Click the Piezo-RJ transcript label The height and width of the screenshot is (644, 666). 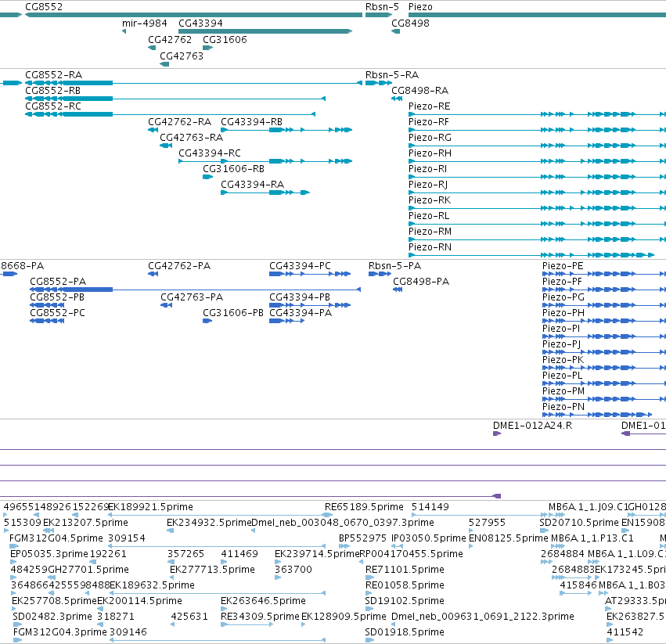point(428,185)
